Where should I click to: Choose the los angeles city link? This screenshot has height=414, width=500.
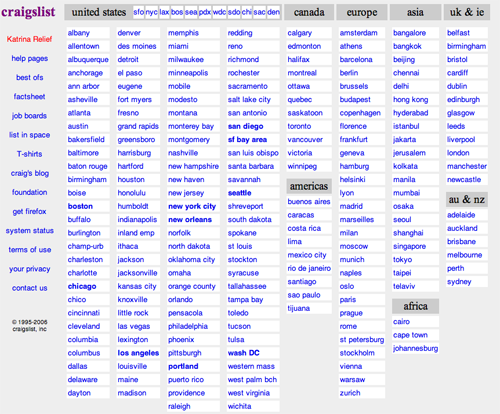click(x=138, y=353)
